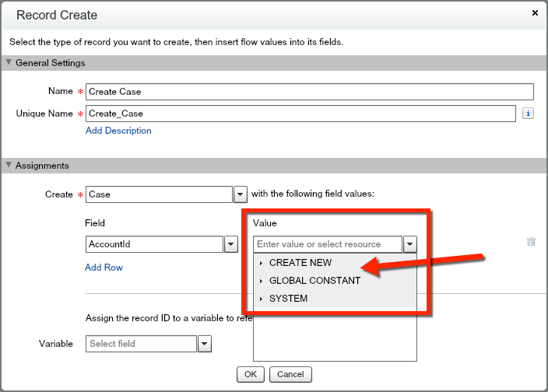This screenshot has width=548, height=392.
Task: Click the Unique Name input field
Action: (300, 114)
